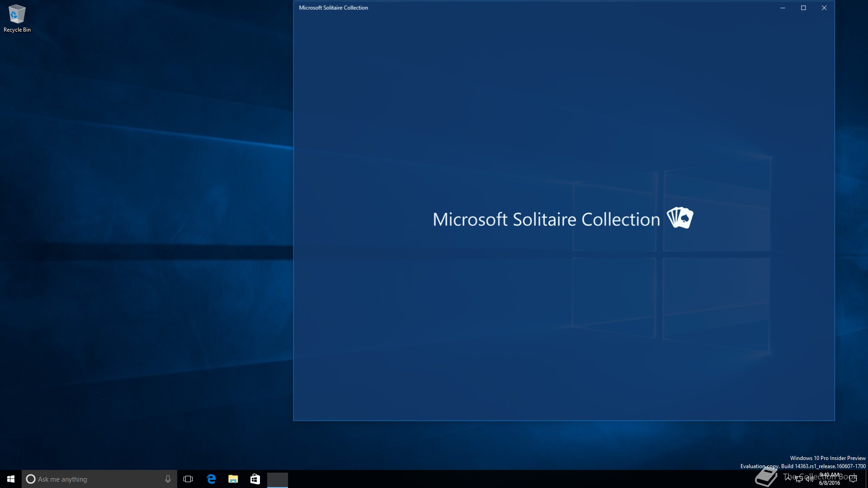
Task: Close the Microsoft Solitaire Collection window
Action: pyautogui.click(x=824, y=8)
